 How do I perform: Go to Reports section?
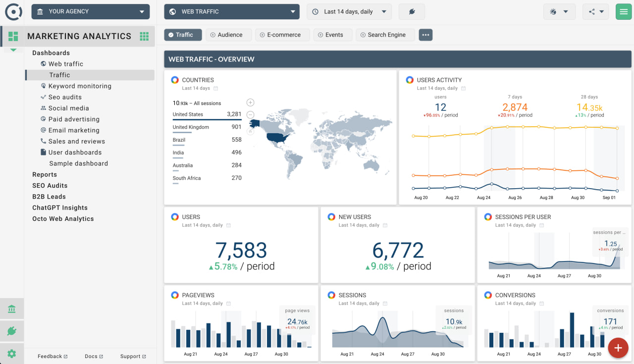(x=45, y=174)
